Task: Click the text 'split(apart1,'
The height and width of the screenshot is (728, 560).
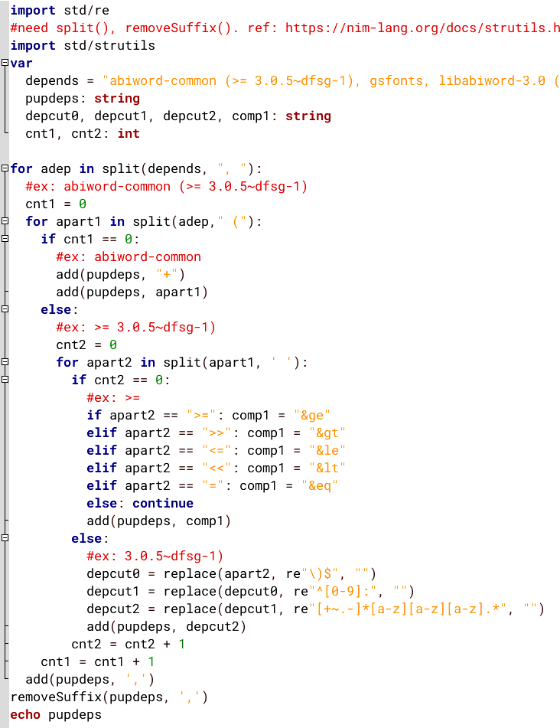Action: (x=213, y=362)
